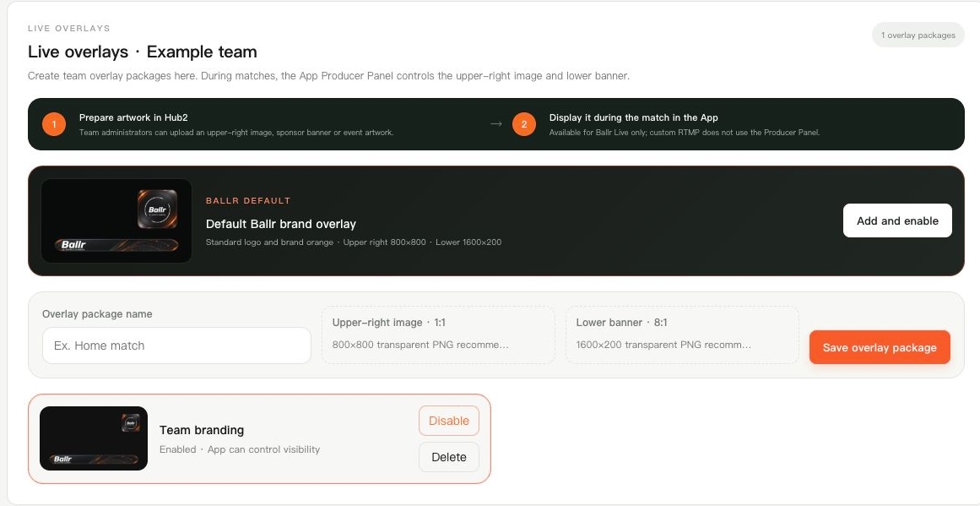Open the Upper-right image upload area
The image size is (980, 506).
pyautogui.click(x=438, y=335)
